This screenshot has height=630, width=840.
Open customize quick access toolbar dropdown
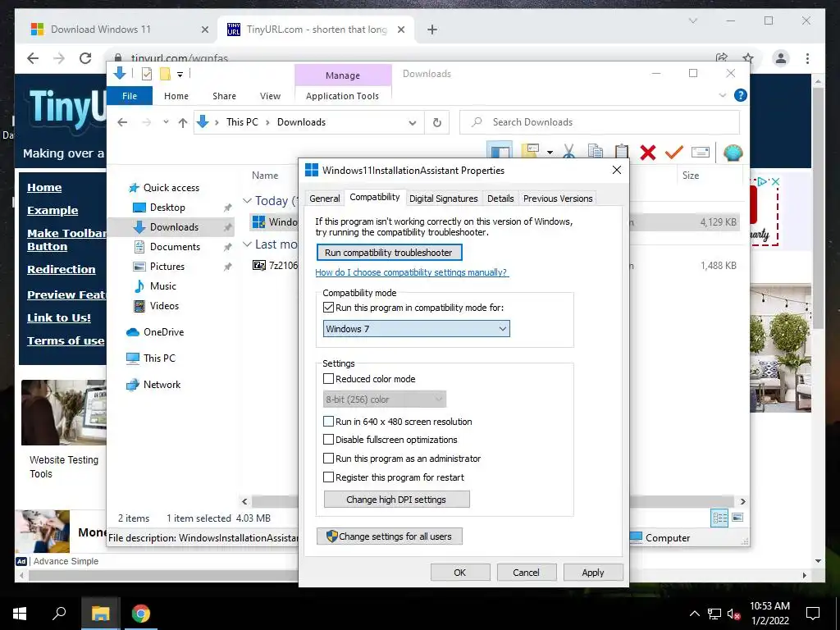(x=180, y=75)
